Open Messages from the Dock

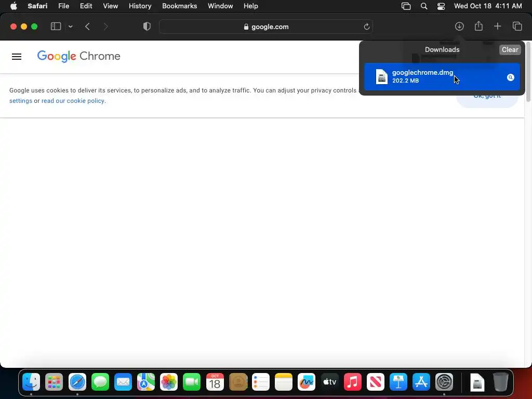coord(100,382)
